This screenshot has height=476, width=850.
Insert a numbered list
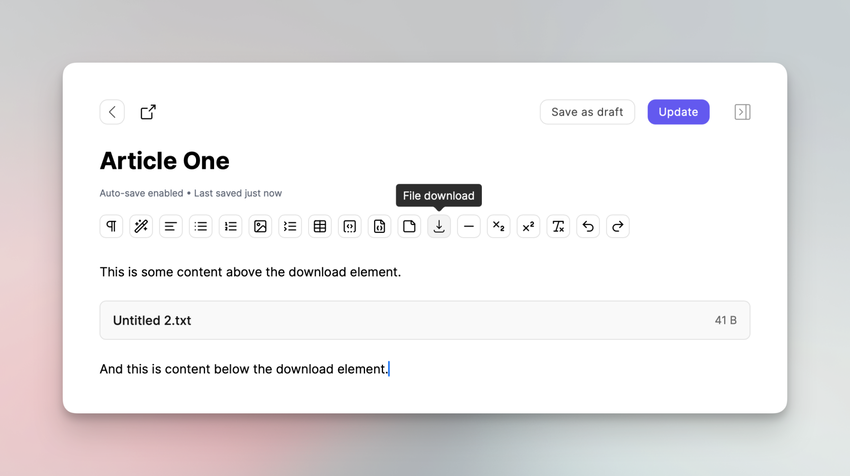(231, 227)
